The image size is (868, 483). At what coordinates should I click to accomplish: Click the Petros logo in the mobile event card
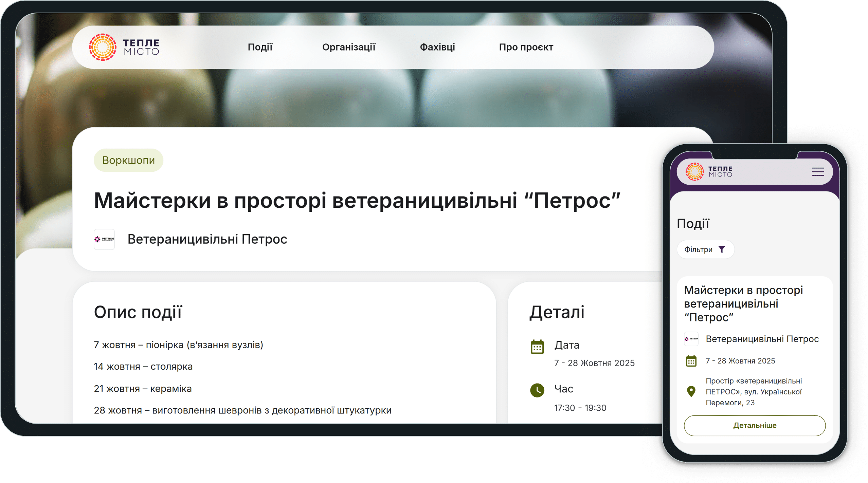pyautogui.click(x=691, y=339)
